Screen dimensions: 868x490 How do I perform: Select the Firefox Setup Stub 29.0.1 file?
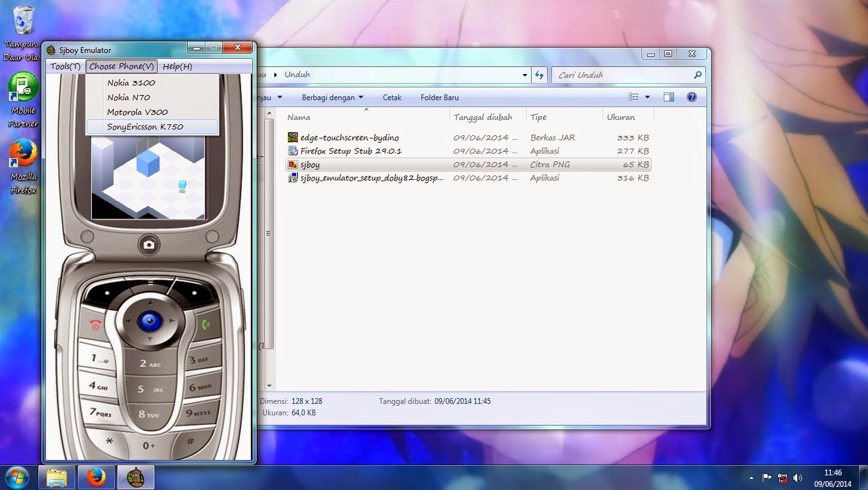tap(468, 151)
